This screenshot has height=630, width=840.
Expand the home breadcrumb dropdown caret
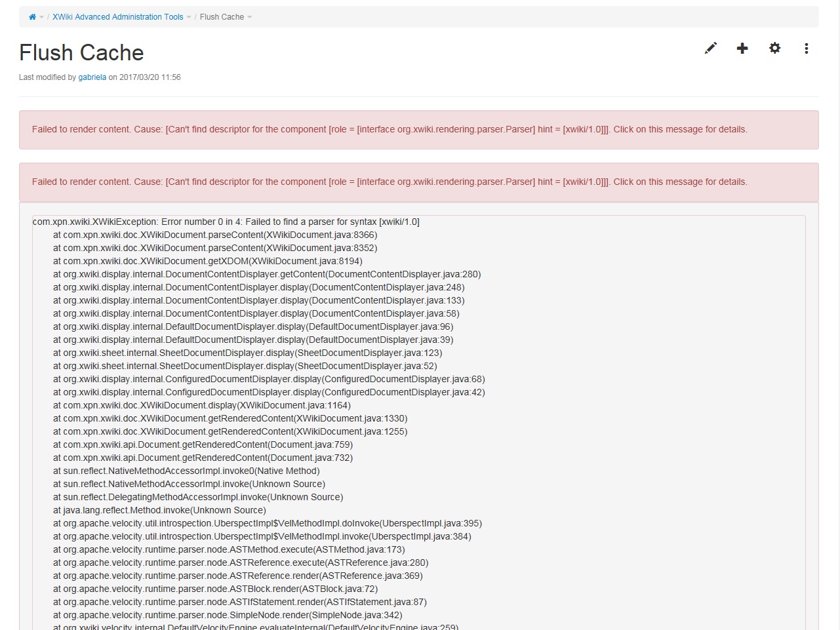(x=41, y=17)
